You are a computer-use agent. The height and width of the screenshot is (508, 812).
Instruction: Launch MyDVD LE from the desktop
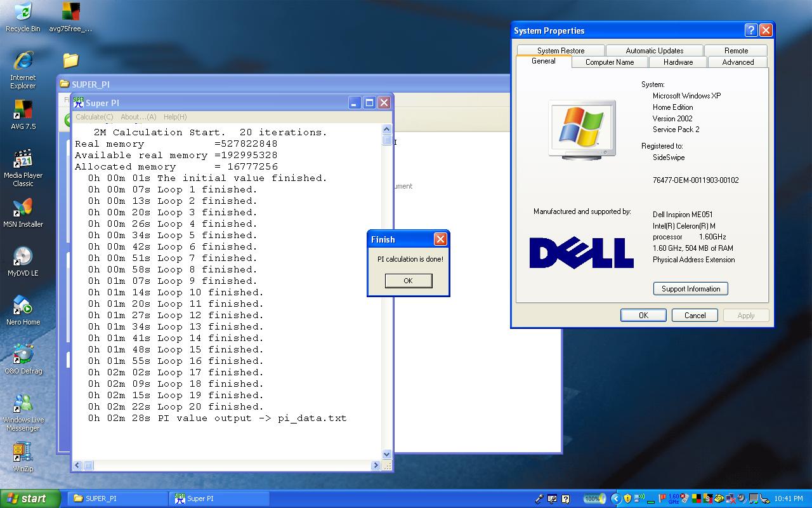[23, 262]
